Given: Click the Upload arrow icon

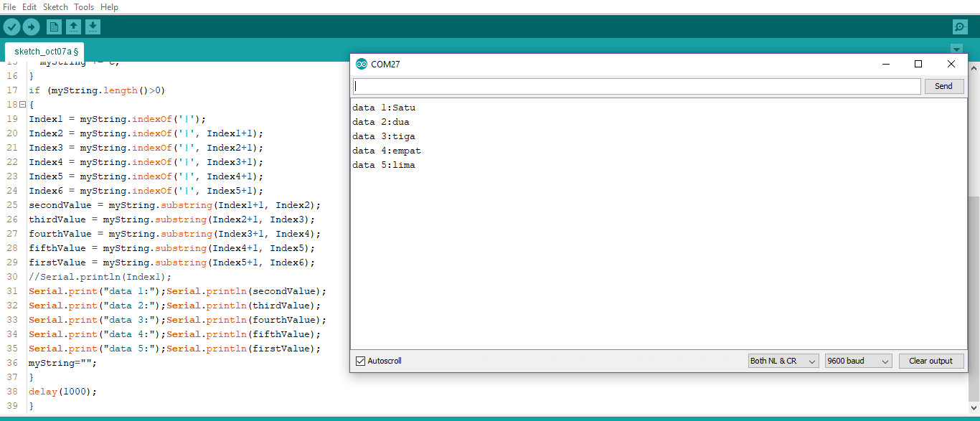Looking at the screenshot, I should pyautogui.click(x=31, y=27).
